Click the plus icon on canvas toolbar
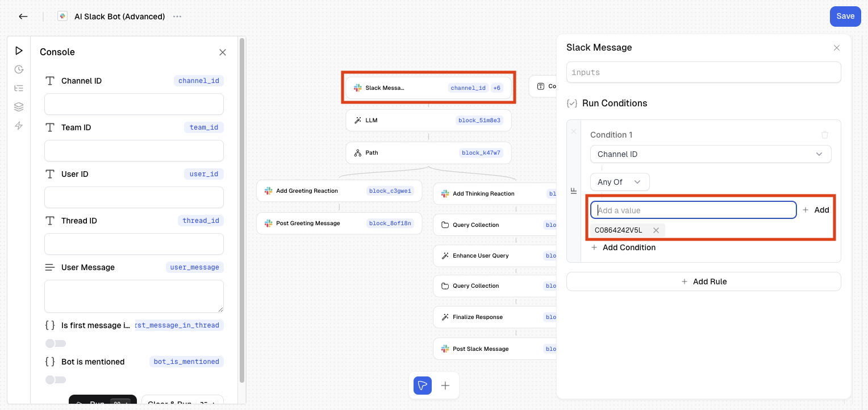 (446, 386)
